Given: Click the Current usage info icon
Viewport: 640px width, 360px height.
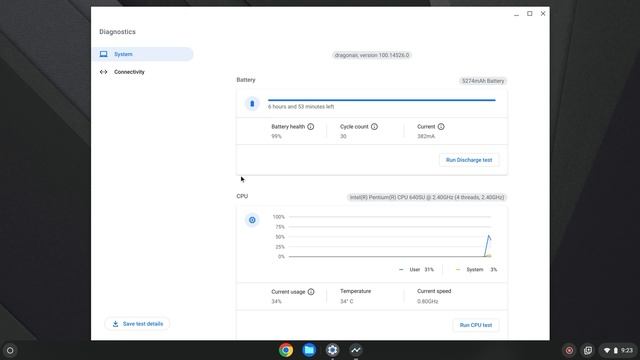Looking at the screenshot, I should point(311,292).
